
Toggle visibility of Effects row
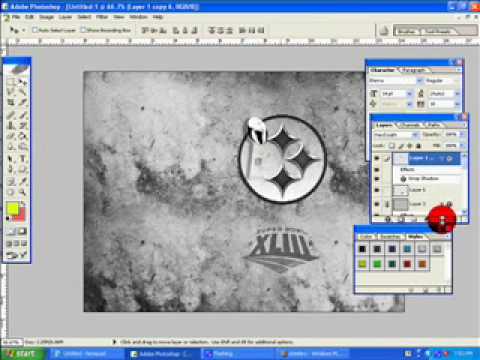coord(377,170)
